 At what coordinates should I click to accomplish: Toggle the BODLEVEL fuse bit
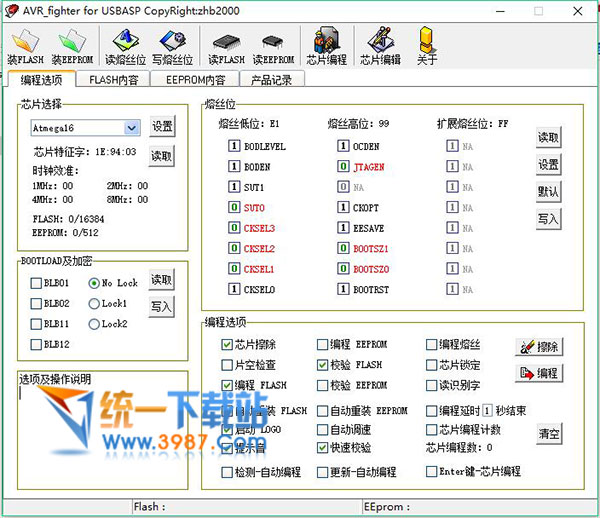point(234,146)
